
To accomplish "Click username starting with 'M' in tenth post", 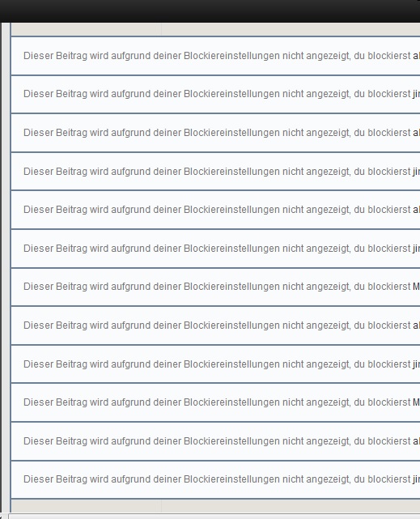I will pos(417,402).
